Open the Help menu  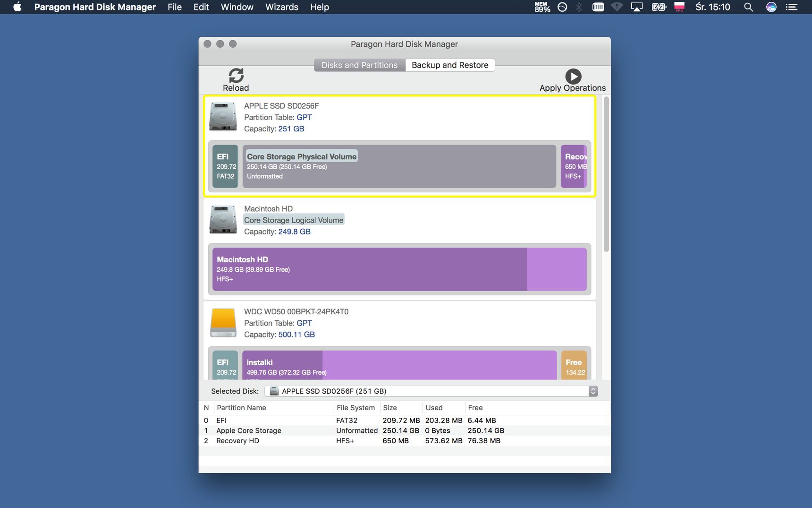coord(320,7)
